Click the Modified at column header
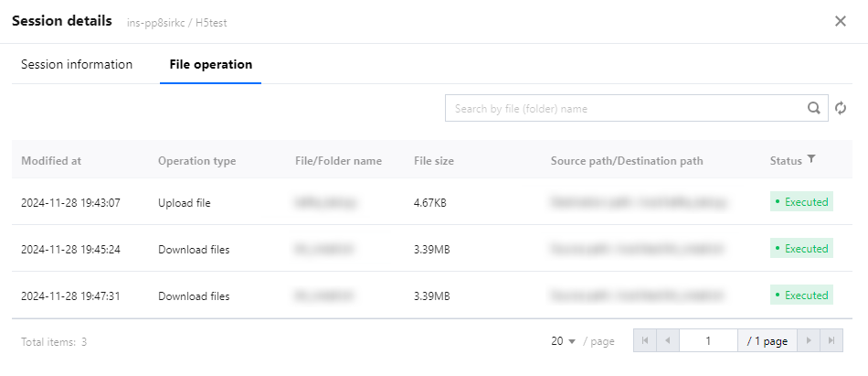Screen dimensions: 868x376 click(x=51, y=160)
